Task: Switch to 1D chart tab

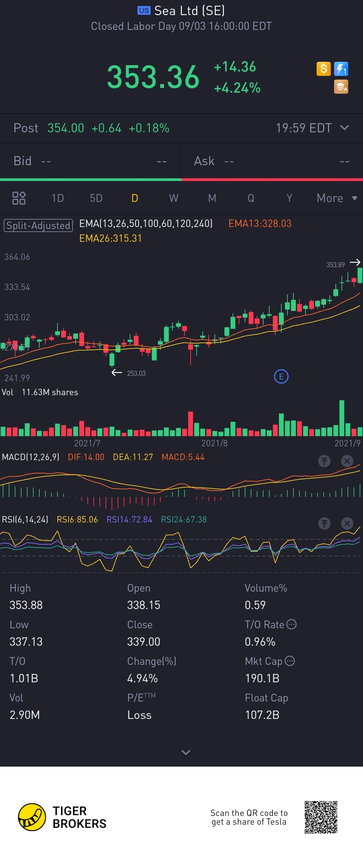Action: click(58, 198)
